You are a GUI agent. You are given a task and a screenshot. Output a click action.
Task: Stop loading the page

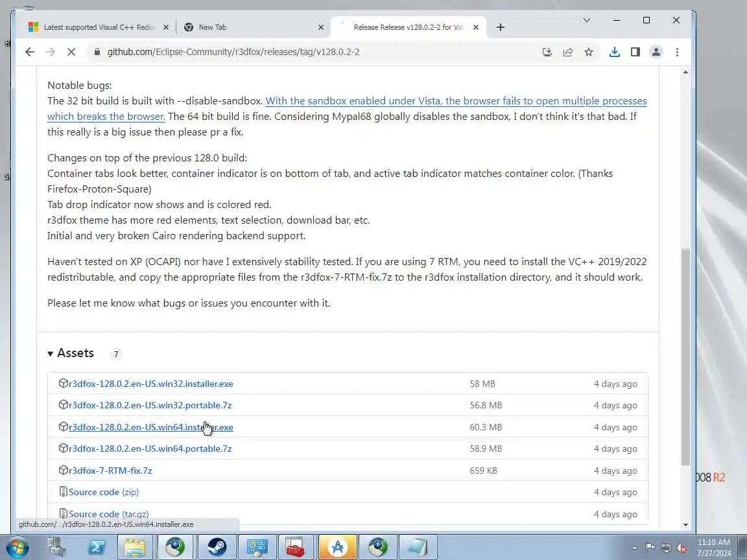click(x=71, y=52)
